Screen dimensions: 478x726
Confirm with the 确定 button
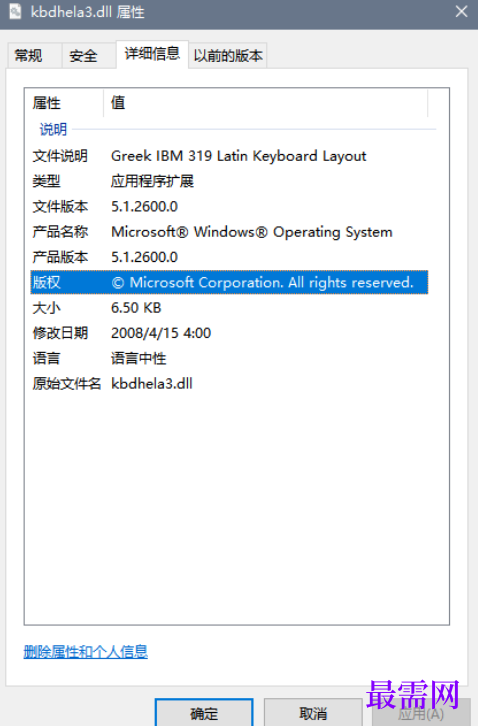click(204, 713)
